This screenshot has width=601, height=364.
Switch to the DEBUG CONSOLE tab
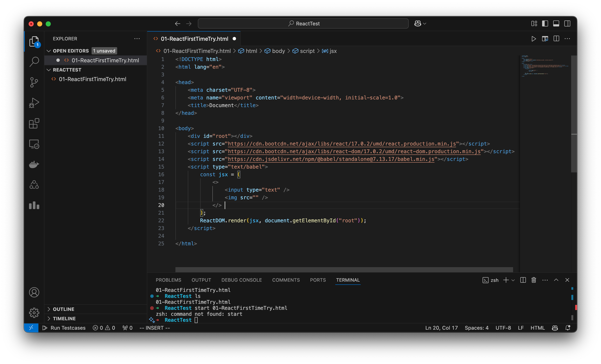[x=242, y=280]
